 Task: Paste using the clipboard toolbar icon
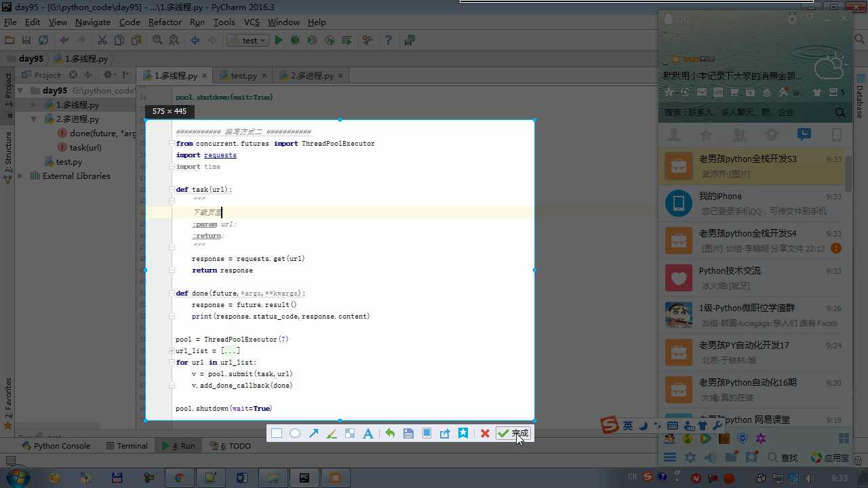[136, 41]
